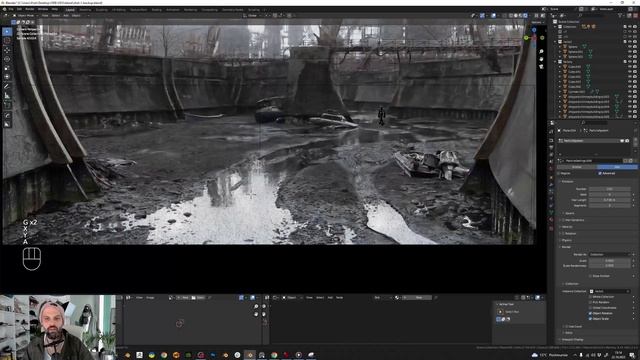
Task: Collapse the Emission panel
Action: point(567,181)
